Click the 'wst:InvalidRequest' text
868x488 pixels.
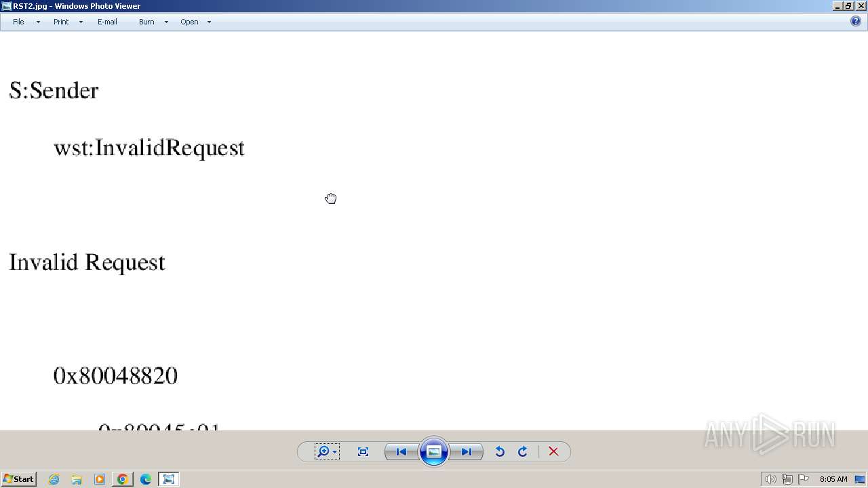[x=149, y=148]
